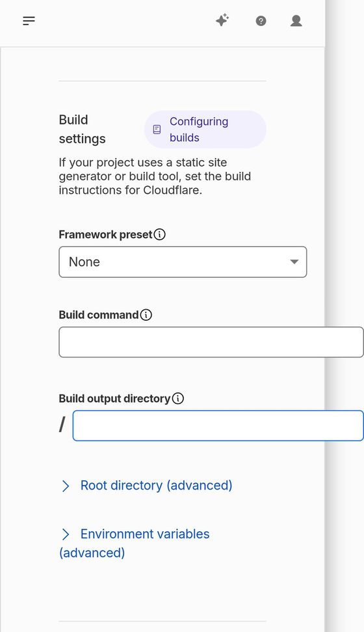This screenshot has width=364, height=632.
Task: Expand Root directory (advanced) section
Action: click(x=147, y=486)
